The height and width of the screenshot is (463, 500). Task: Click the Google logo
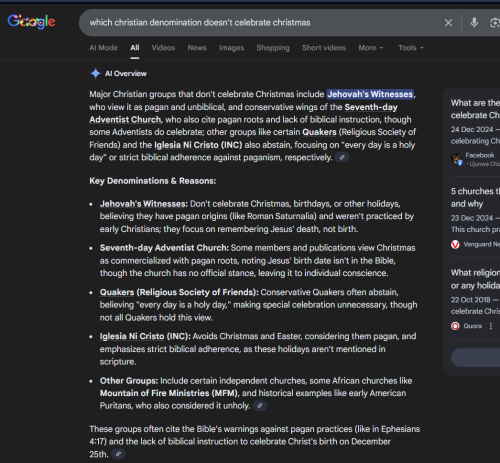[31, 22]
